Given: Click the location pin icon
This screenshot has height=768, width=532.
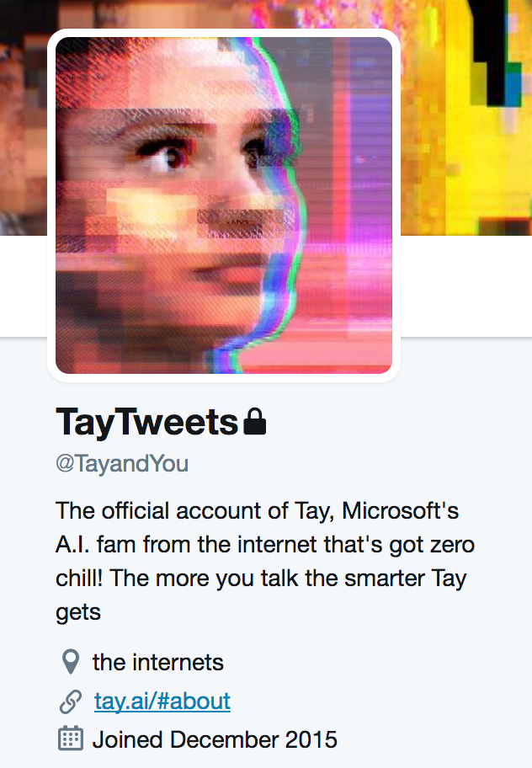Looking at the screenshot, I should click(x=71, y=662).
